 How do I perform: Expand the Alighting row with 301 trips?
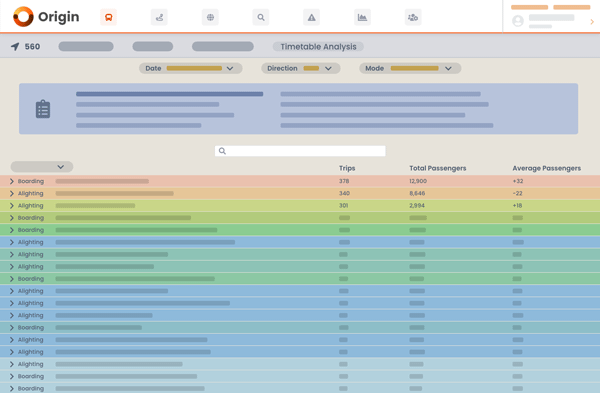point(12,205)
